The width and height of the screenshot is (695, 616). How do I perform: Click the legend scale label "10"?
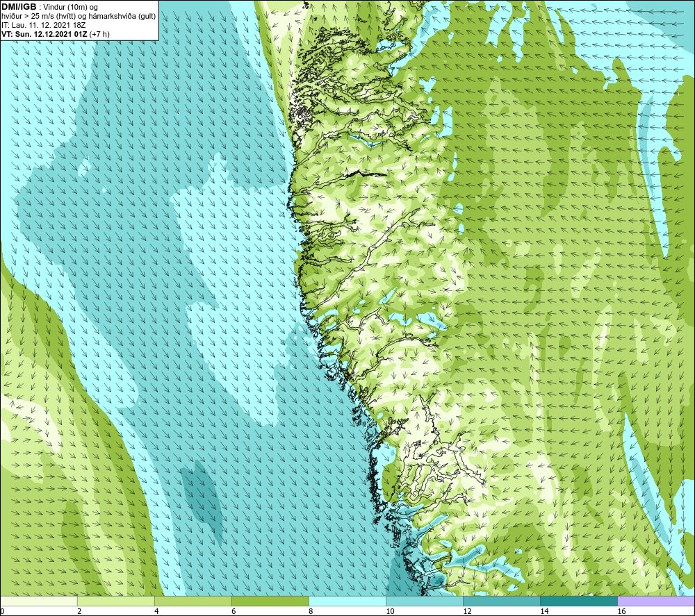tap(390, 611)
